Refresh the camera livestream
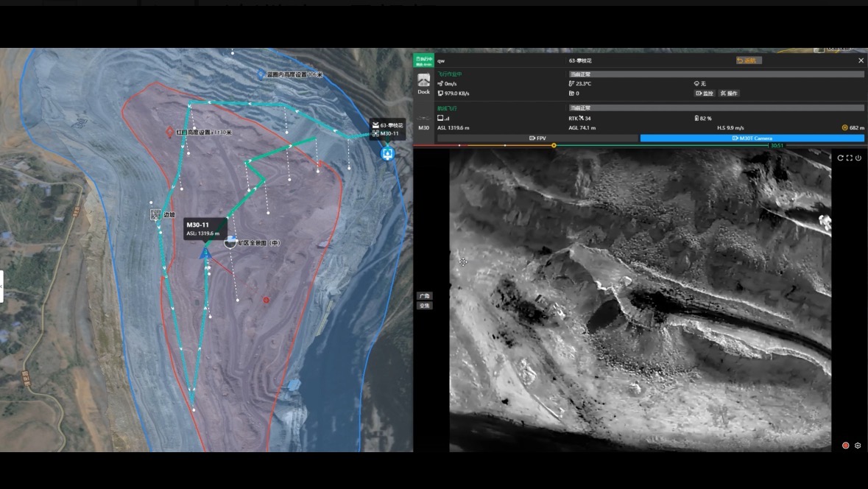Screen dimensions: 868x489 (x=840, y=158)
